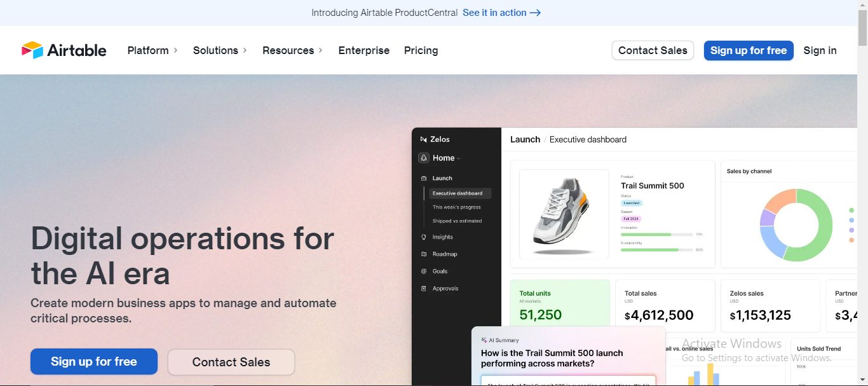
Task: Click the arrow after "See it in action"
Action: [x=535, y=13]
